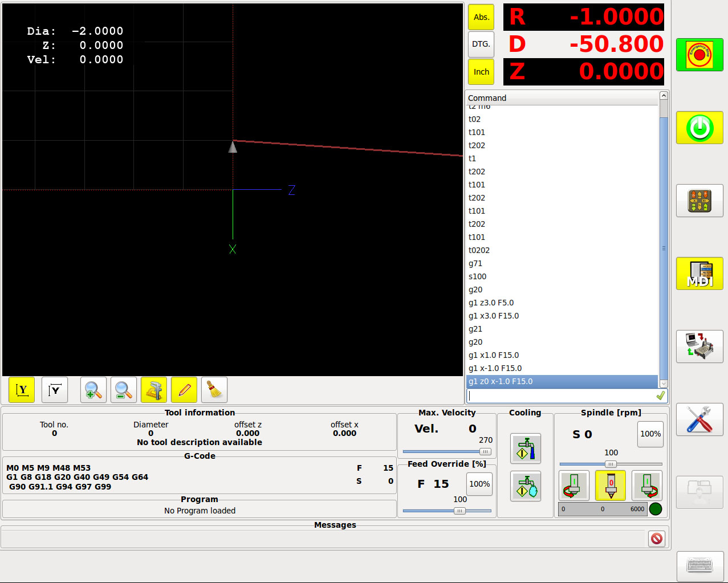Switch to auto program mode

tap(699, 346)
